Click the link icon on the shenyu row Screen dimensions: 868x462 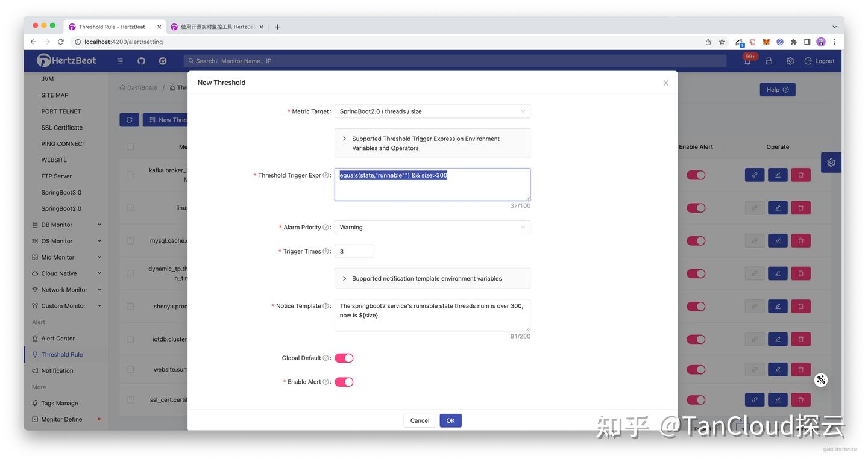tap(754, 306)
